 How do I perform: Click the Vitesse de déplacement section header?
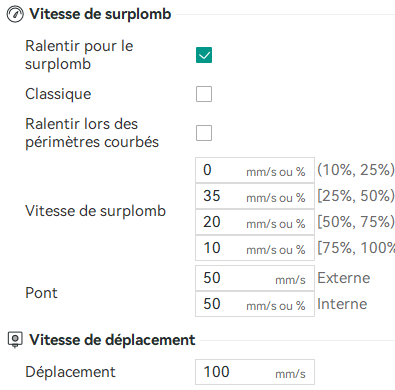pos(112,340)
